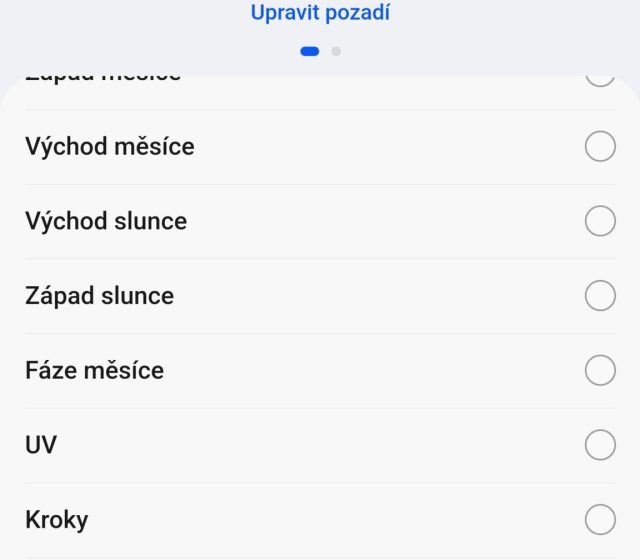Tap blank middle of Fáze měsíce row
Image resolution: width=640 pixels, height=560 pixels.
tap(370, 371)
